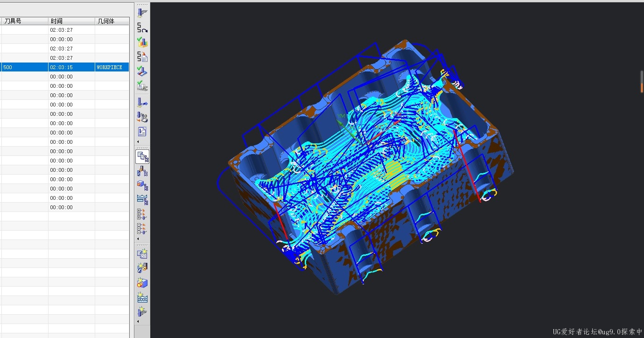
Task: Click the Create Program icon
Action: tap(142, 254)
